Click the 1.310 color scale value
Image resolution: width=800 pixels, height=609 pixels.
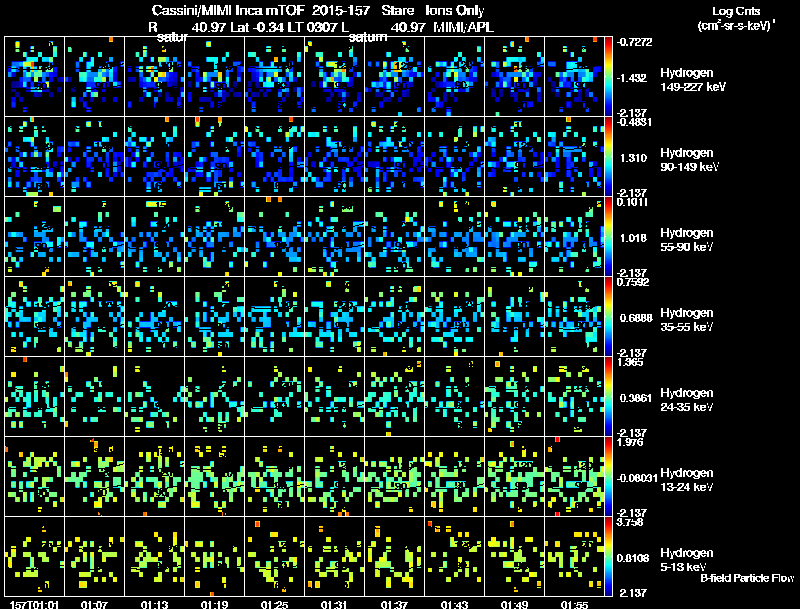pos(633,158)
